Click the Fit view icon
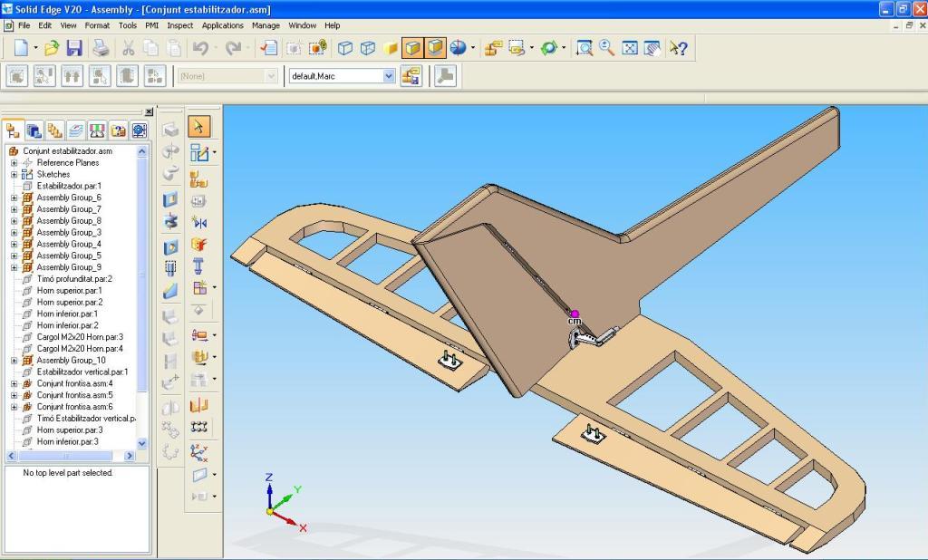 pyautogui.click(x=630, y=48)
